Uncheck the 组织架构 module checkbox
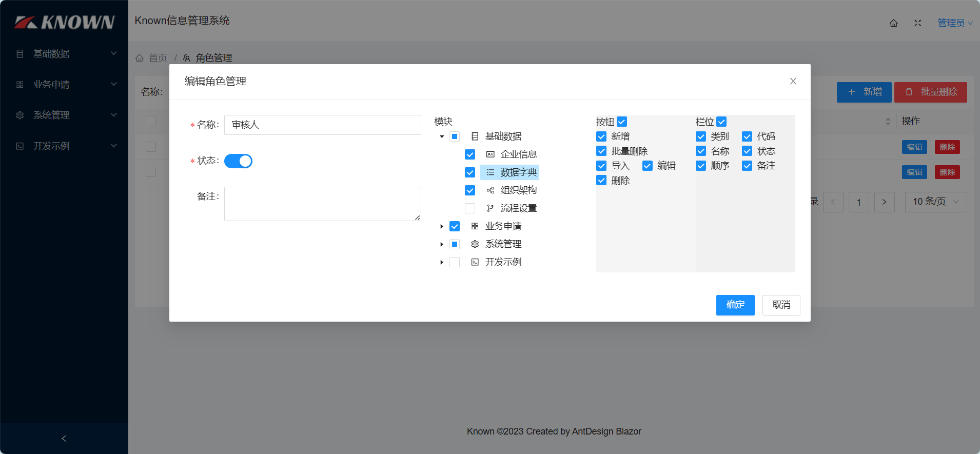The height and width of the screenshot is (454, 980). click(470, 190)
